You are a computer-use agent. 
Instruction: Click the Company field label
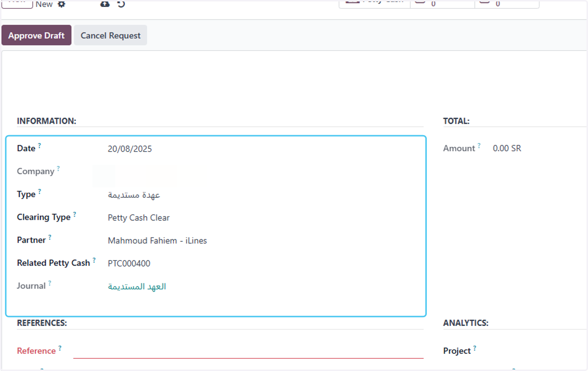click(36, 172)
